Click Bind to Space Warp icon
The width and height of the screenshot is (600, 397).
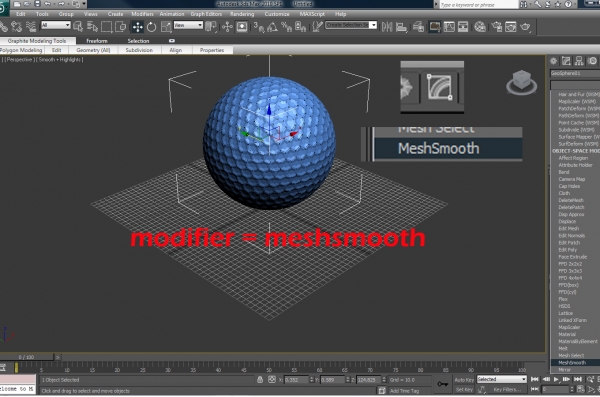point(31,27)
